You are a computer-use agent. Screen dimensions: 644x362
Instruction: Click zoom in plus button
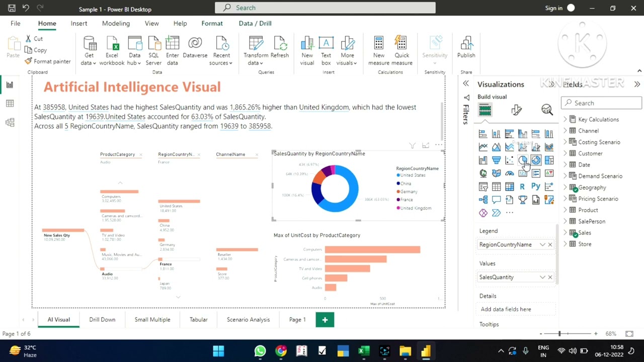click(596, 334)
